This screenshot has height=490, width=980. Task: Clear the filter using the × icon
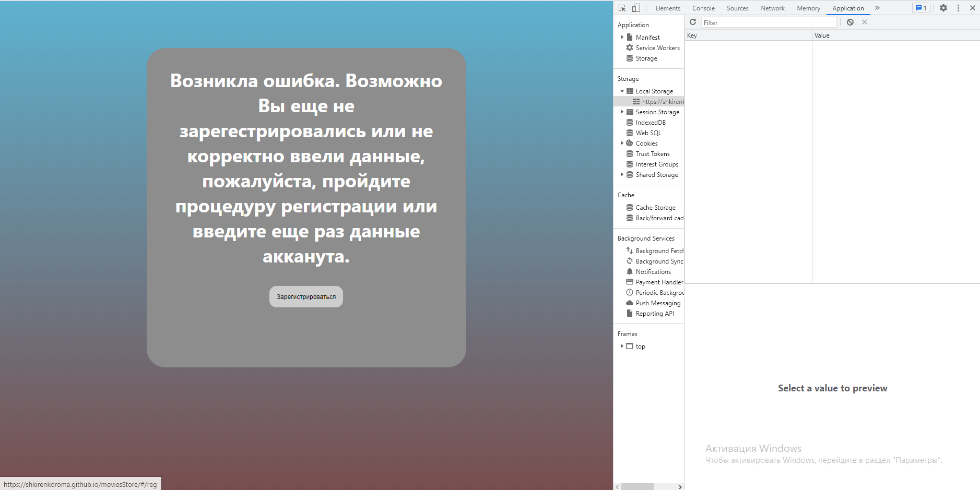click(865, 21)
